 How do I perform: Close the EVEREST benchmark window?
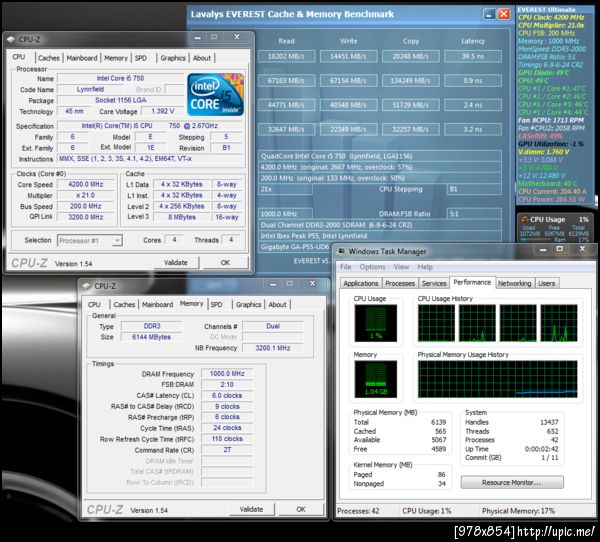coord(504,15)
